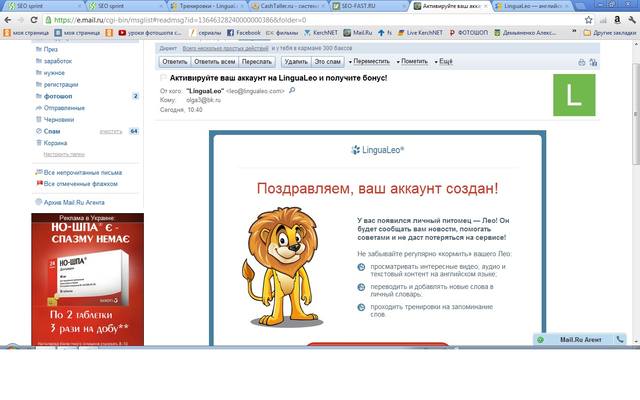Open the Переместить dropdown

click(x=370, y=62)
